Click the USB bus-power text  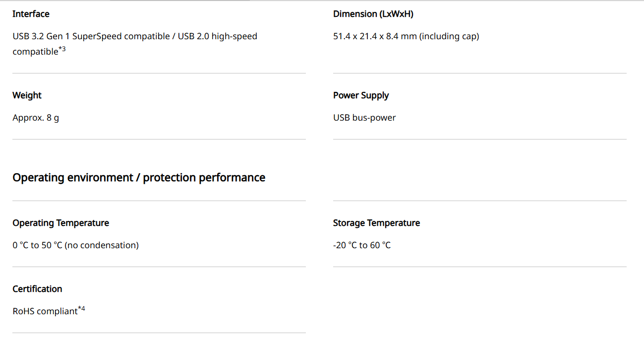point(364,118)
